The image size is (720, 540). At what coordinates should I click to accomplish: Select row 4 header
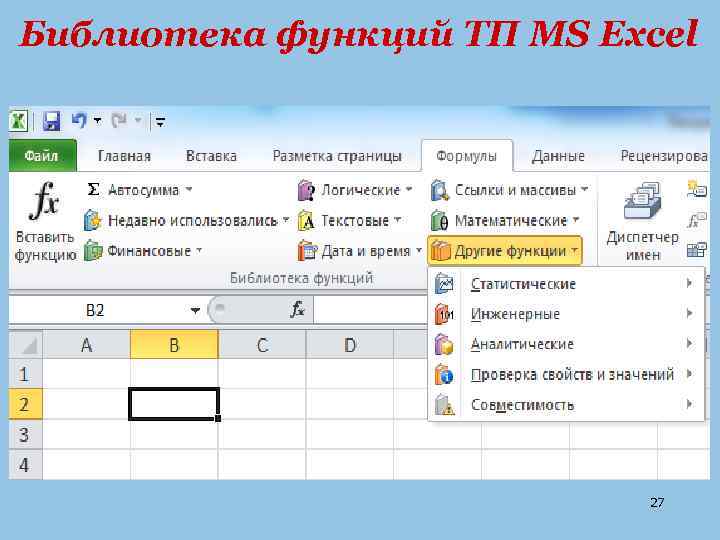(x=26, y=465)
